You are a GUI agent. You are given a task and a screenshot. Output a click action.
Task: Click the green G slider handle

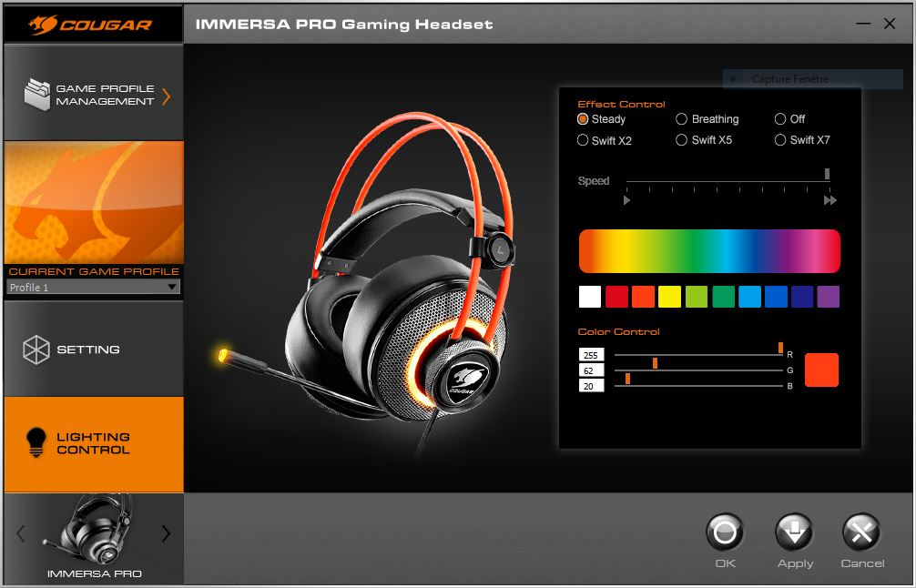655,363
